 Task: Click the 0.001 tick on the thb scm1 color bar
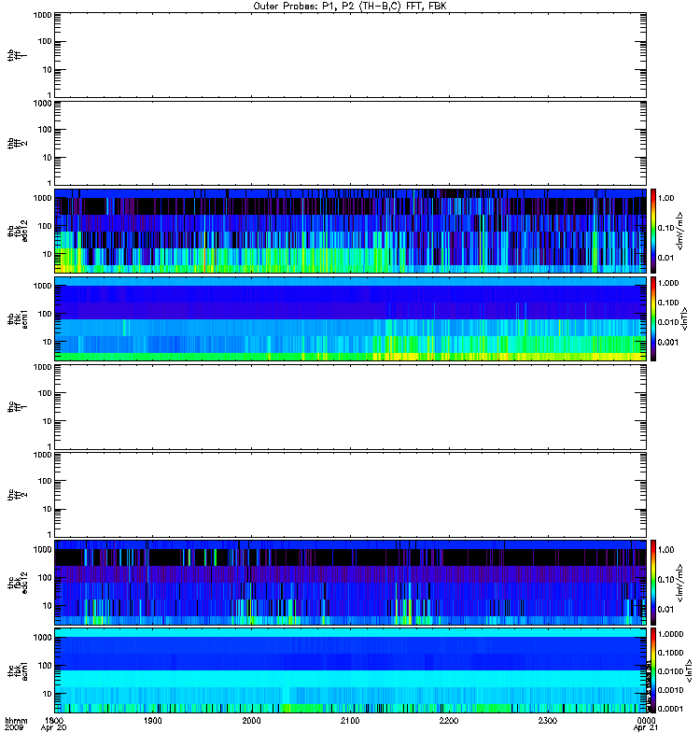(x=668, y=343)
